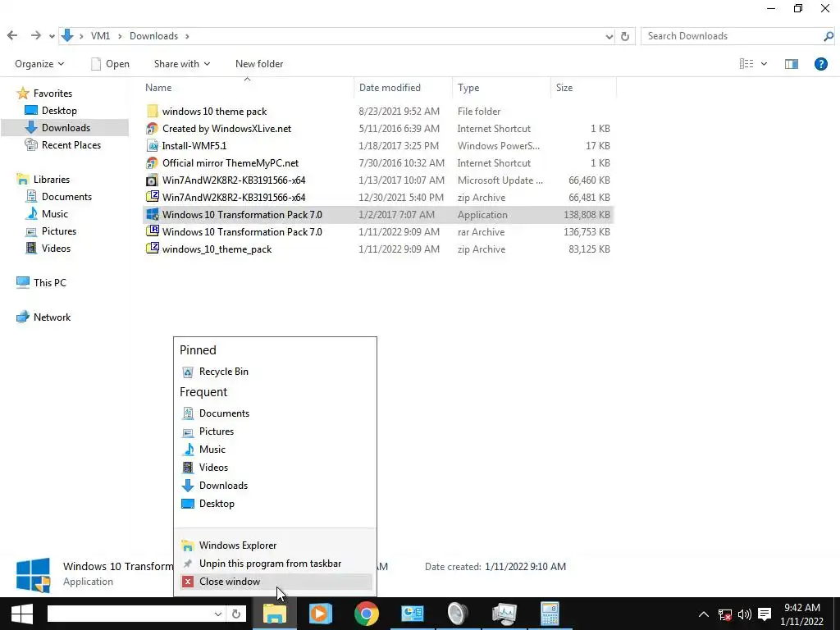Open network status tray icon
Viewport: 840px width, 630px height.
725,614
